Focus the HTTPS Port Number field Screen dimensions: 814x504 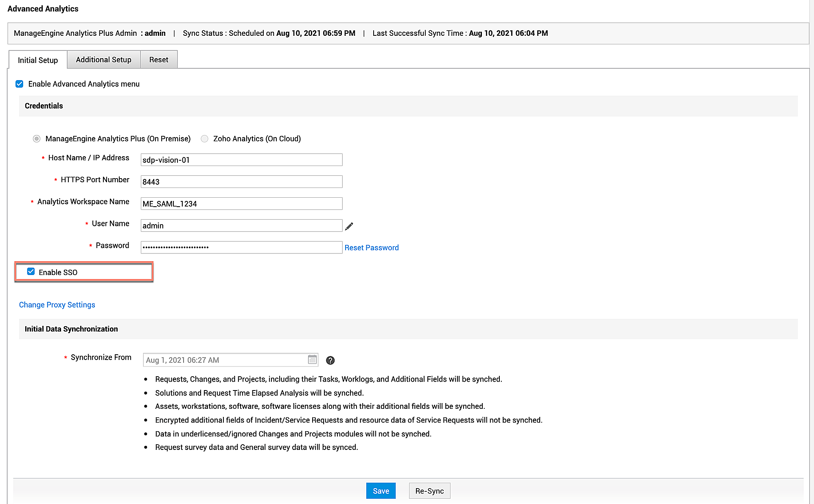coord(241,182)
